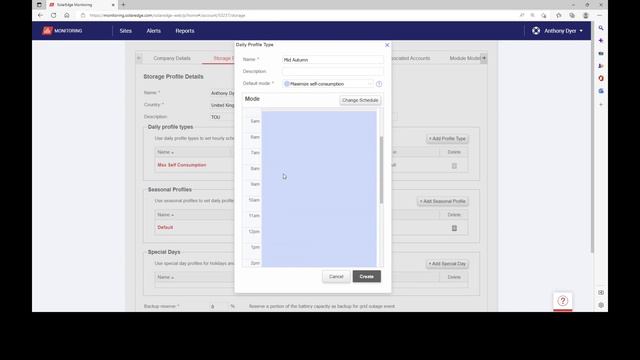The height and width of the screenshot is (360, 640).
Task: Click the tab strip right scroll arrow
Action: coord(484,58)
